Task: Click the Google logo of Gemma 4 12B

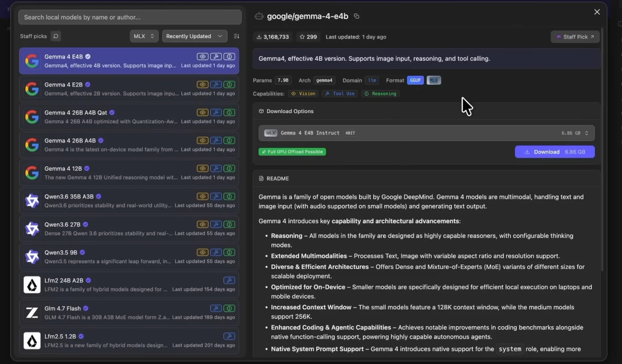Action: (32, 173)
